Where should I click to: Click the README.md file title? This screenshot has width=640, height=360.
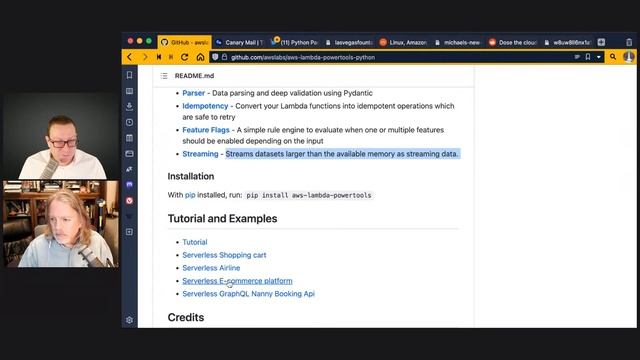194,76
